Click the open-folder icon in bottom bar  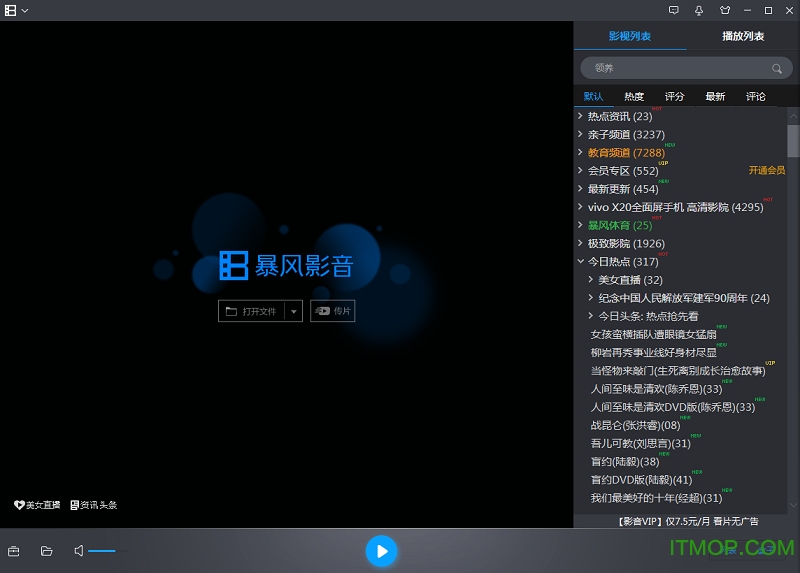[46, 551]
